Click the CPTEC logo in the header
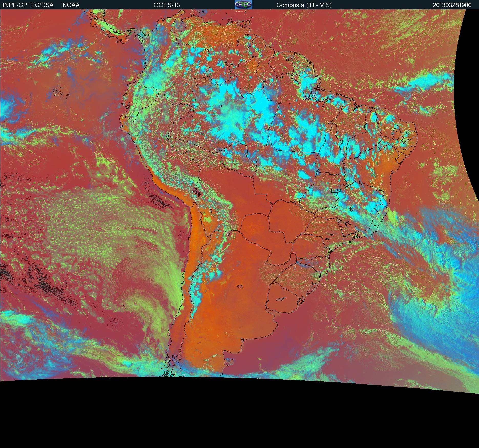This screenshot has height=448, width=479. (243, 5)
